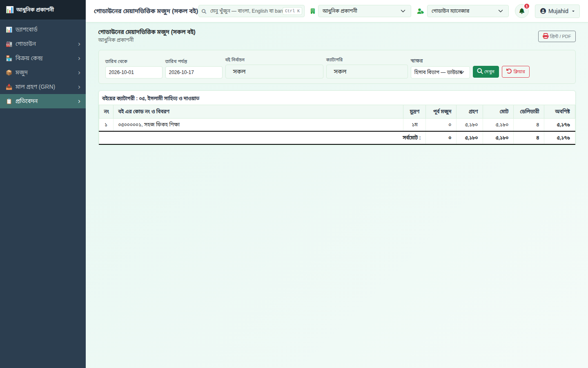Screen dimensions: 588x368
Task: Click the green user role icon
Action: pos(420,11)
